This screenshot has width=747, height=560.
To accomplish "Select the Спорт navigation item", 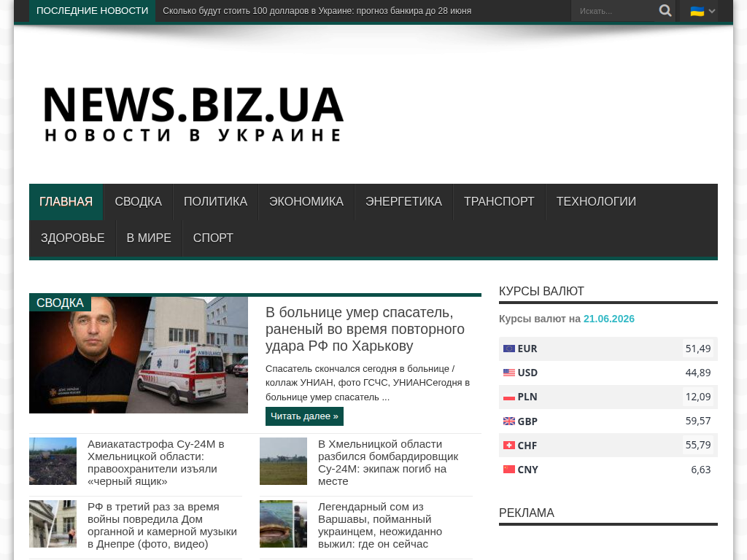I will (213, 238).
